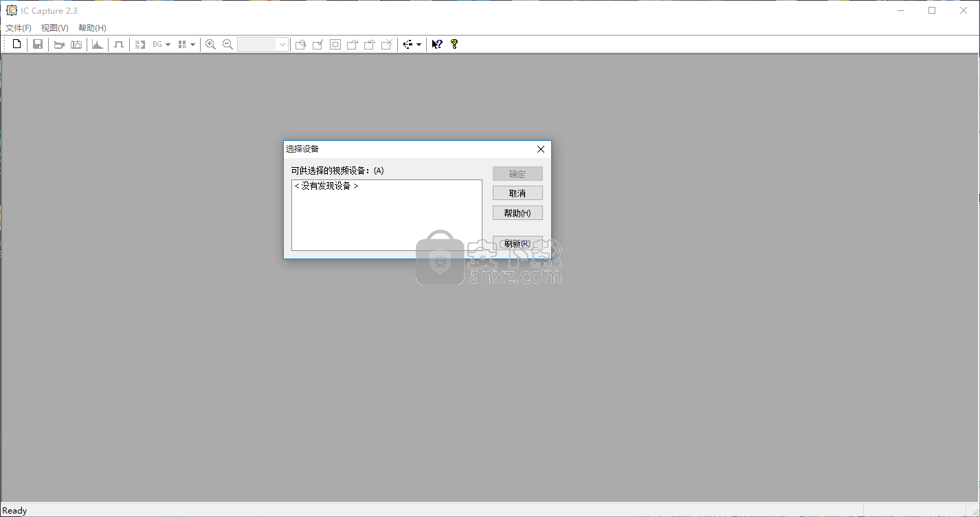This screenshot has width=980, height=517.
Task: Click the video camera record icon
Action: [x=59, y=44]
